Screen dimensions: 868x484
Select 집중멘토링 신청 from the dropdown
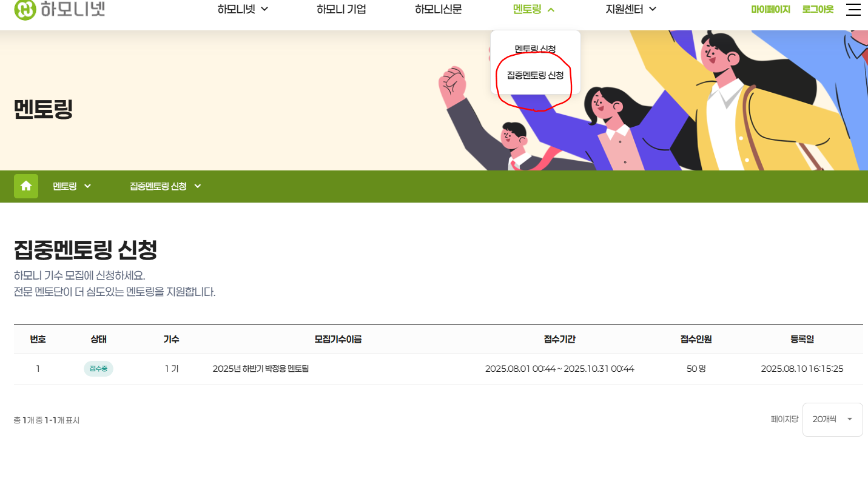(x=535, y=76)
